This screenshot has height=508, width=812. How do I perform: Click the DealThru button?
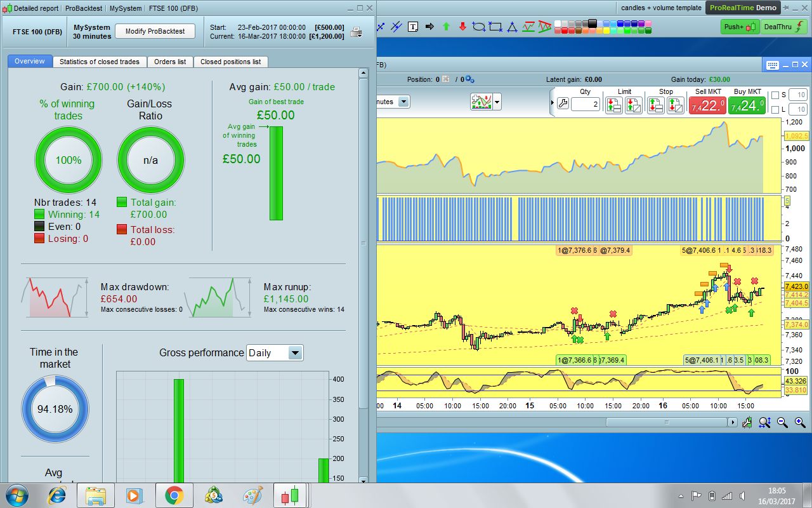click(784, 27)
